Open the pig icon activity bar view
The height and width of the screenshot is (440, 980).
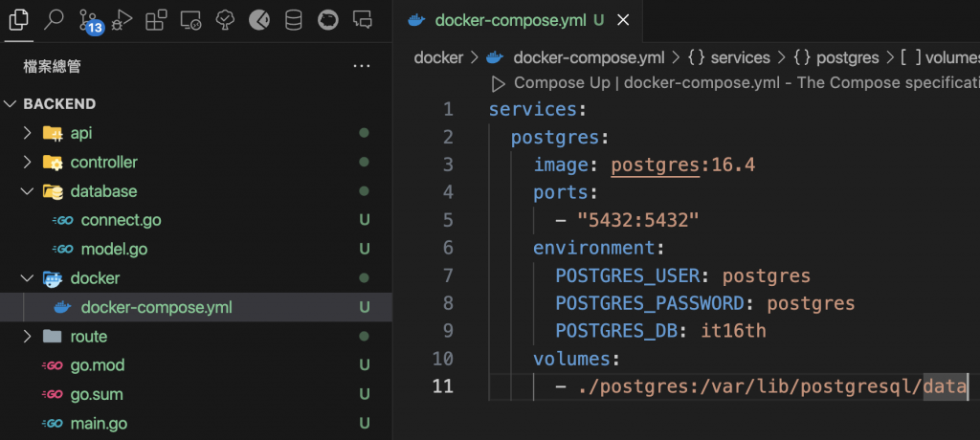pos(327,21)
